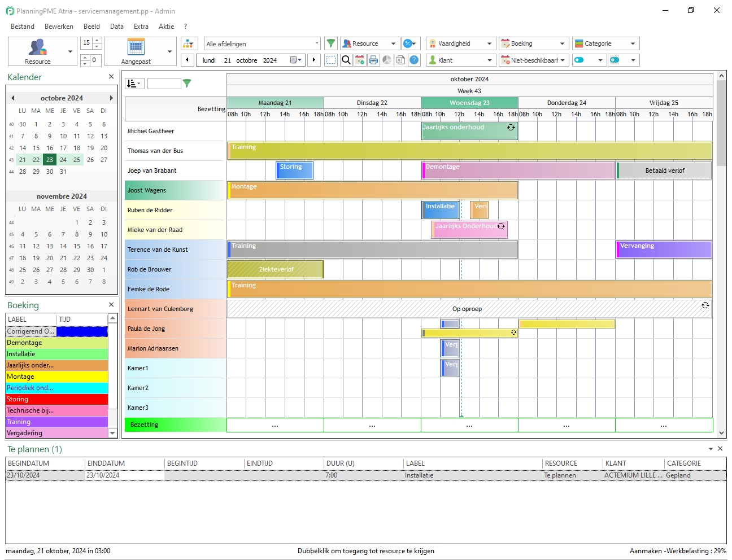Click the next day arrow beside the date field
The width and height of the screenshot is (732, 560).
(x=314, y=60)
